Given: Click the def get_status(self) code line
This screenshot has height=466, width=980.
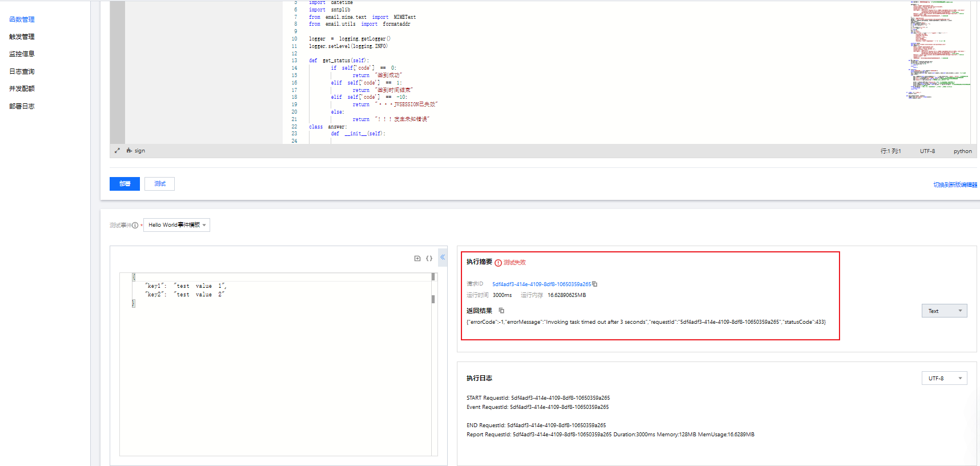Looking at the screenshot, I should pyautogui.click(x=339, y=61).
